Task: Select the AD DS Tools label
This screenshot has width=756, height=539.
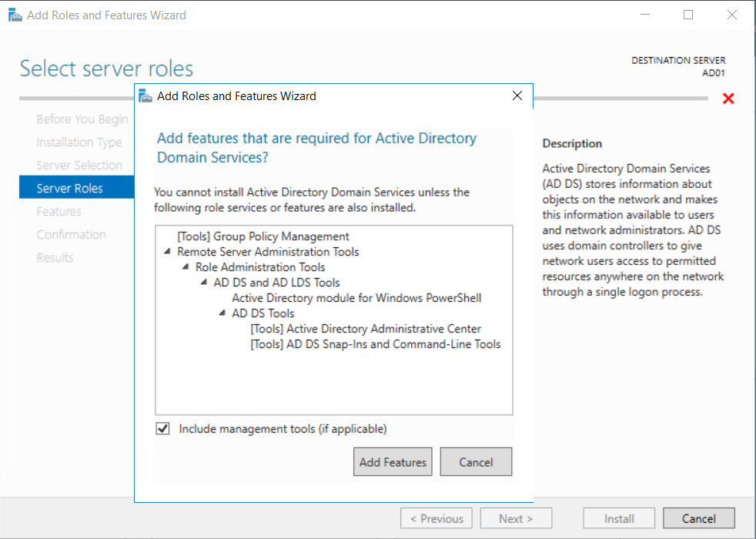Action: coord(263,313)
